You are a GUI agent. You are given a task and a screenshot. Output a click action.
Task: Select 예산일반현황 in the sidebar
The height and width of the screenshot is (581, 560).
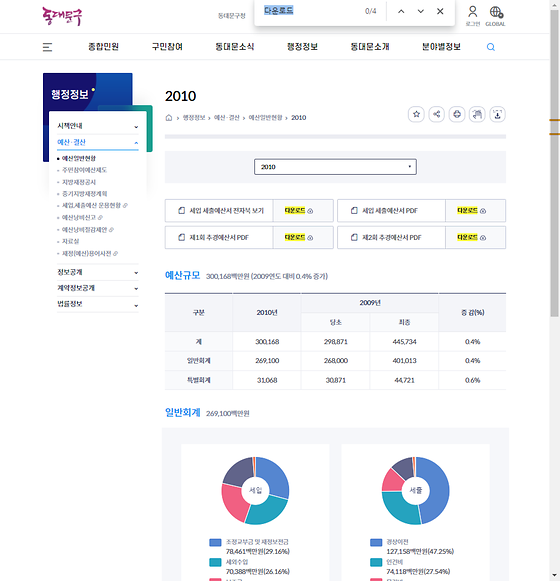79,159
